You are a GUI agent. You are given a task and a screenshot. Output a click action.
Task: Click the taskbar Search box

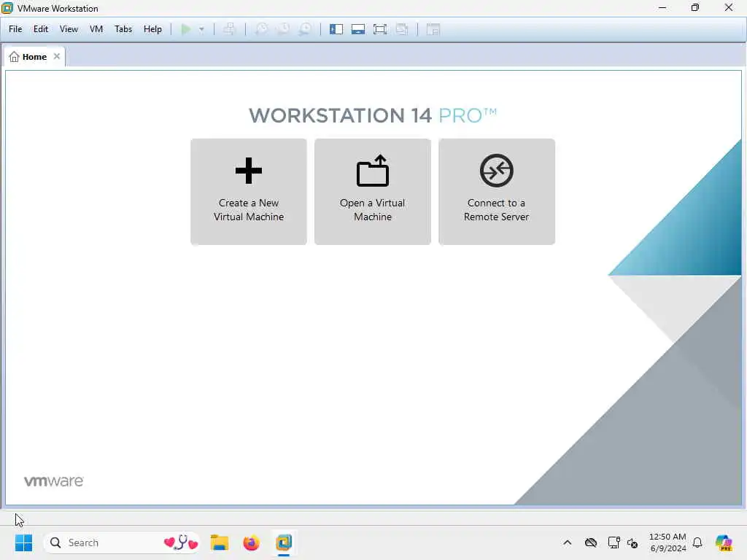point(122,542)
